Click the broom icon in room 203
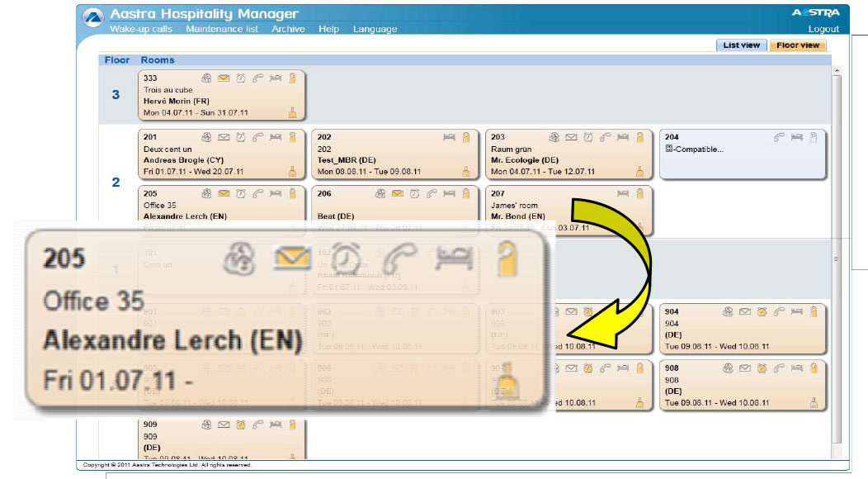The height and width of the screenshot is (479, 868). click(x=640, y=172)
